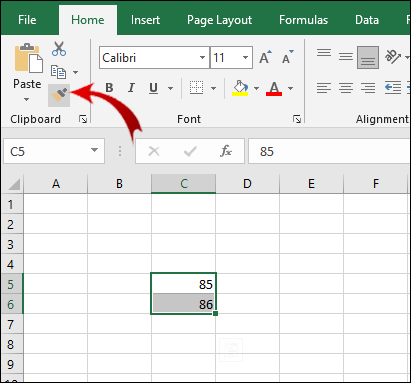Select cell C6 containing 86

pos(183,304)
